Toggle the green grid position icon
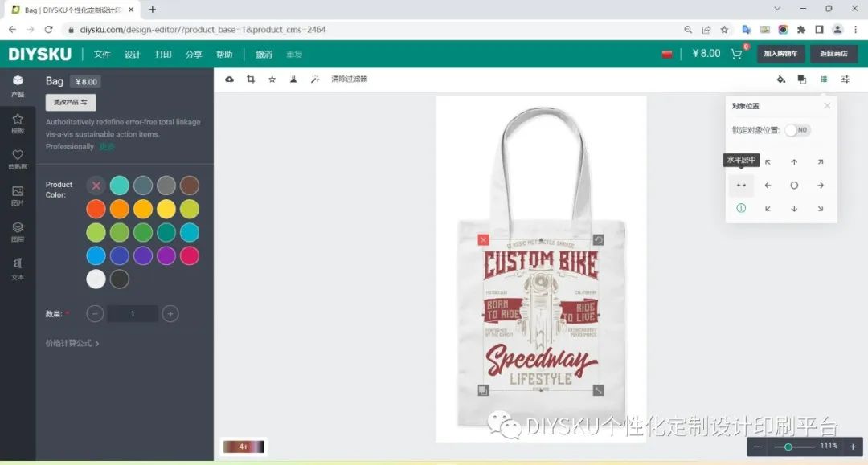Screen dimensions: 868x465 [824, 79]
